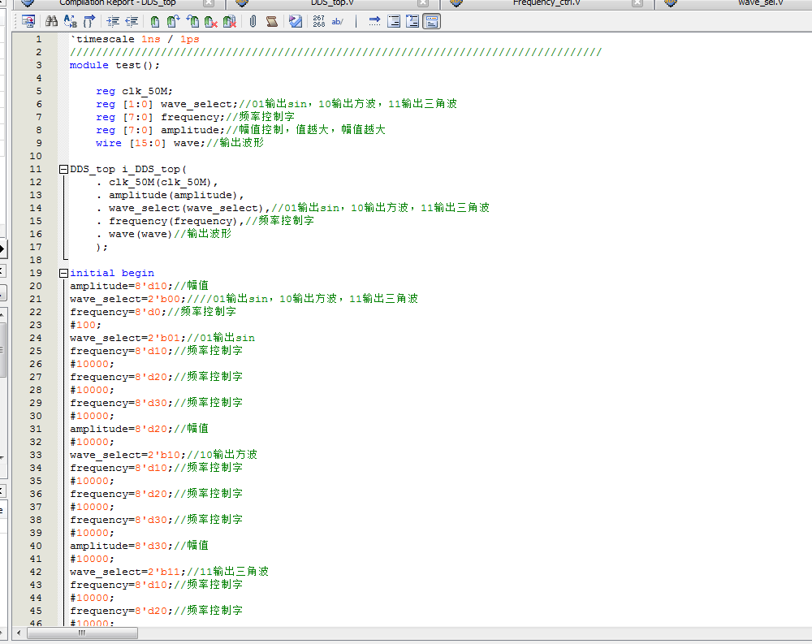
Task: Toggle the ab/ show whitespace button
Action: (338, 21)
